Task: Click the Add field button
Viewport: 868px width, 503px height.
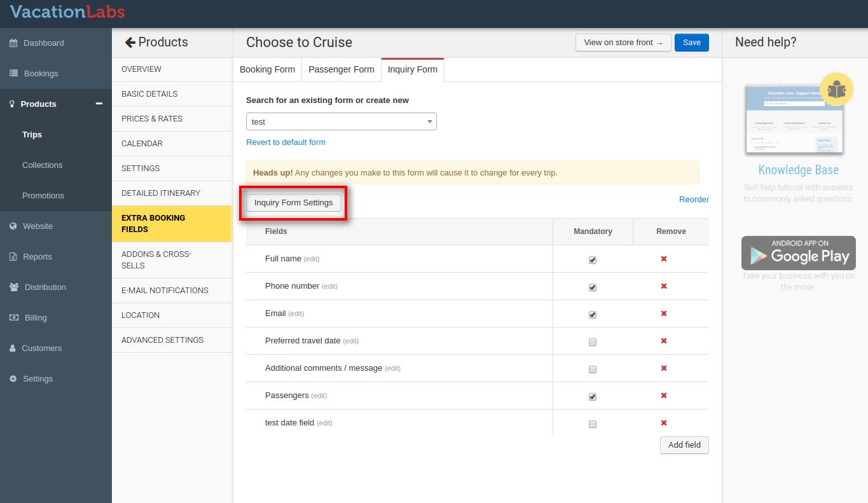Action: point(684,445)
